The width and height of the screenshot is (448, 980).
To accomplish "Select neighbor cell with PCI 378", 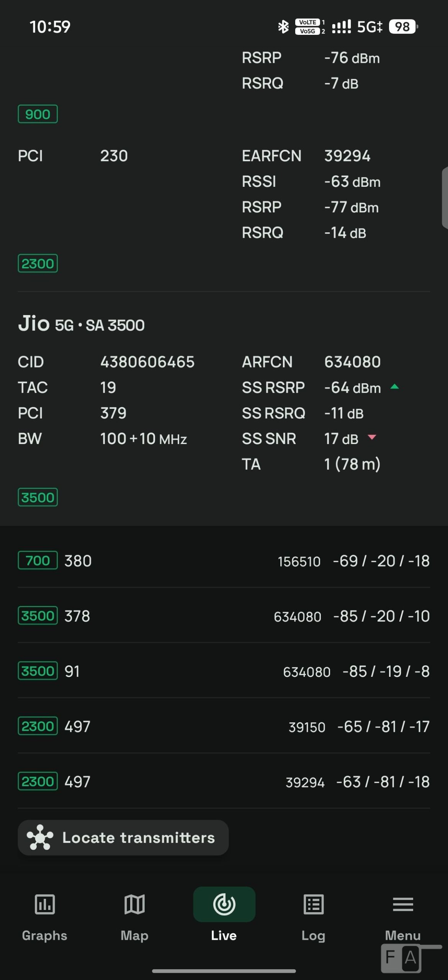I will point(224,616).
